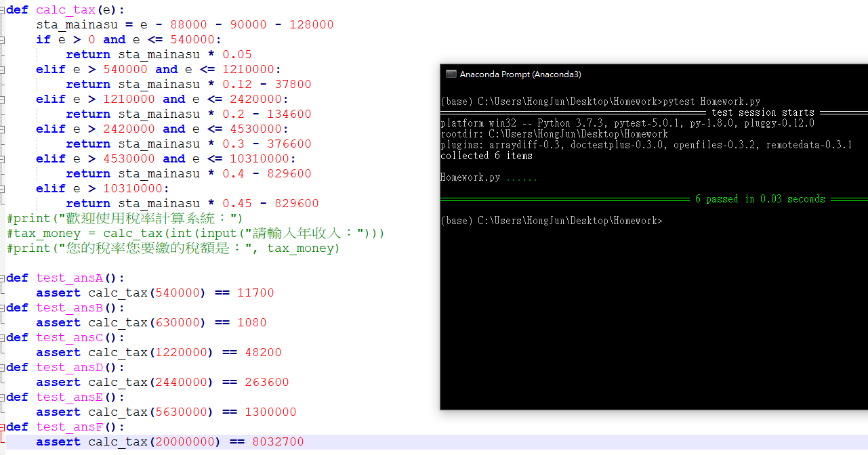Click the Anaconda Prompt window icon
Image resolution: width=868 pixels, height=455 pixels.
pyautogui.click(x=451, y=74)
